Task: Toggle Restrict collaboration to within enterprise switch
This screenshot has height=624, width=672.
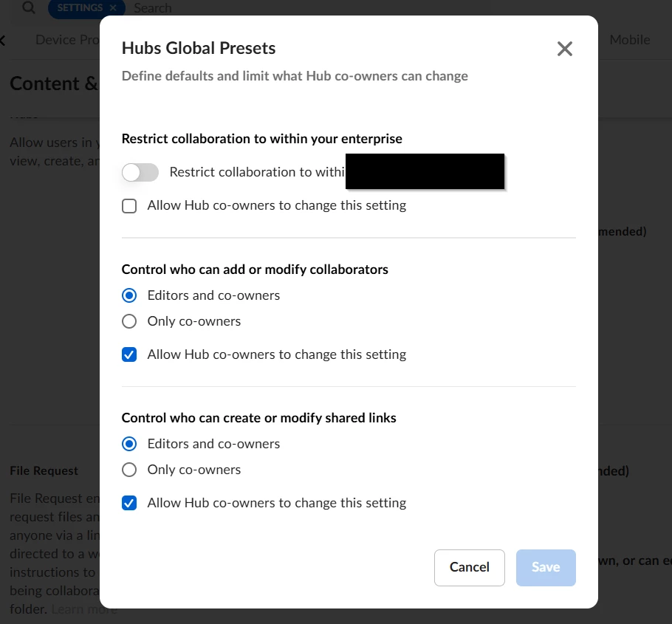Action: pyautogui.click(x=140, y=172)
